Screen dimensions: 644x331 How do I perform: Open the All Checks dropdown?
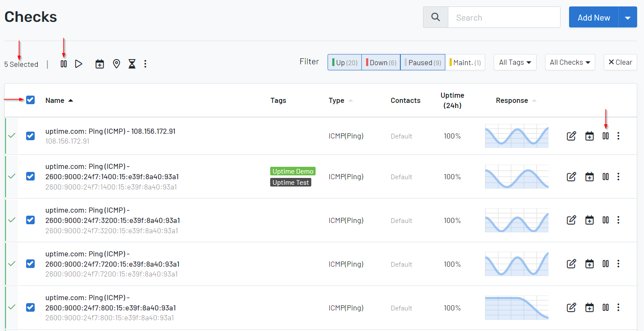pyautogui.click(x=570, y=62)
